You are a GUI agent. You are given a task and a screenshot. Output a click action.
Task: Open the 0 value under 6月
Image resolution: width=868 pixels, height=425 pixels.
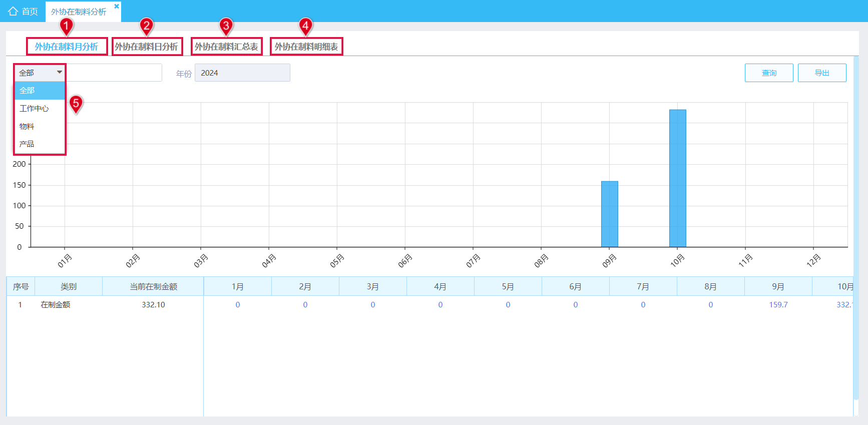tap(576, 304)
